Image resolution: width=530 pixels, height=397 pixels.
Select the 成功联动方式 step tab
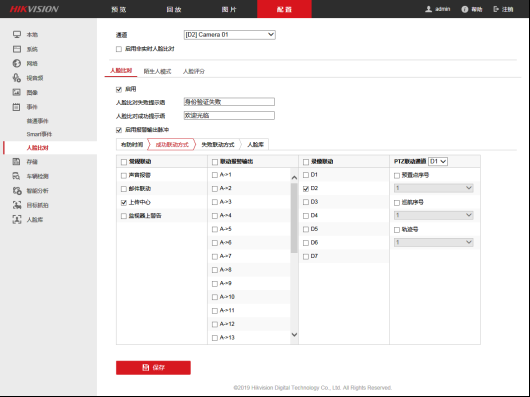[172, 145]
